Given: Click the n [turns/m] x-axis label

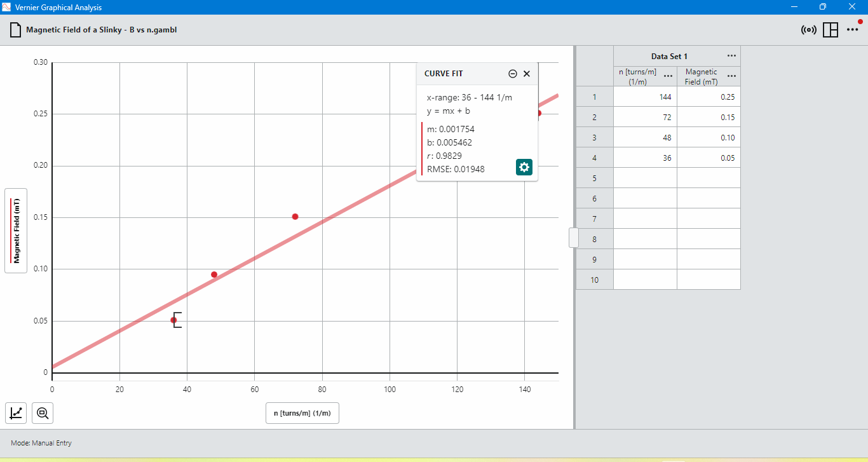Looking at the screenshot, I should (x=302, y=412).
